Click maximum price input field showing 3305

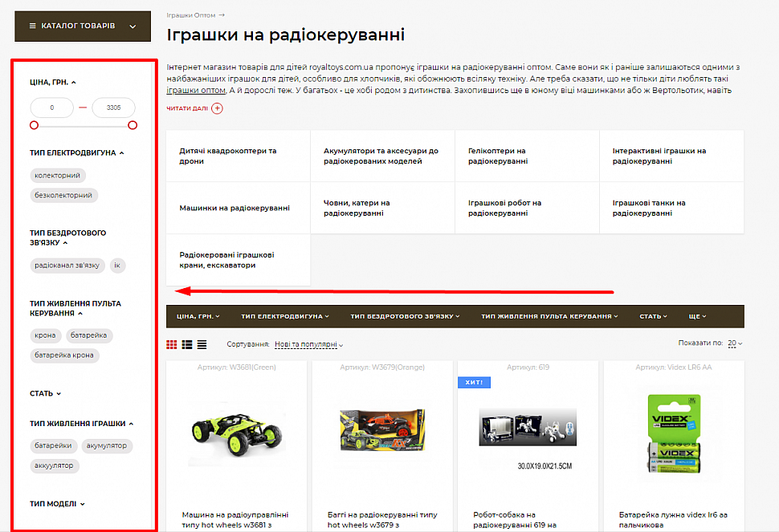(x=114, y=108)
